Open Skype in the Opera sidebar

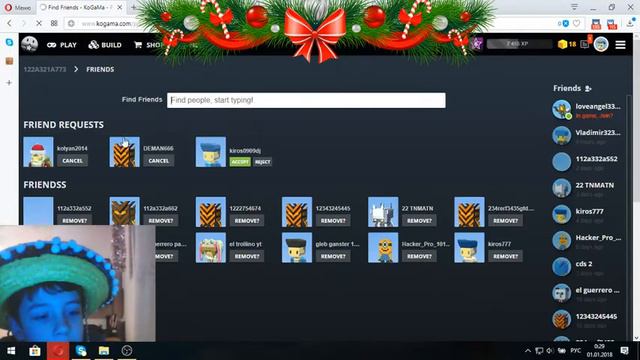9,42
